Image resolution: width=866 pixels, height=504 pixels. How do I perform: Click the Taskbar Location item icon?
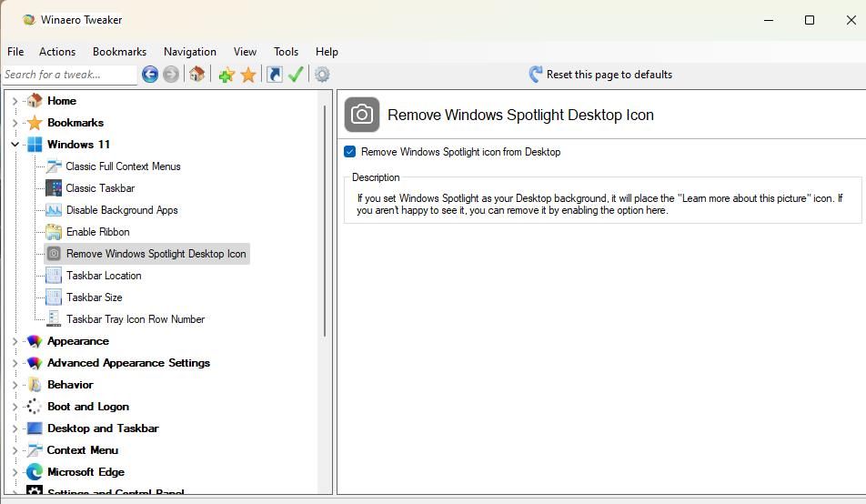point(54,276)
